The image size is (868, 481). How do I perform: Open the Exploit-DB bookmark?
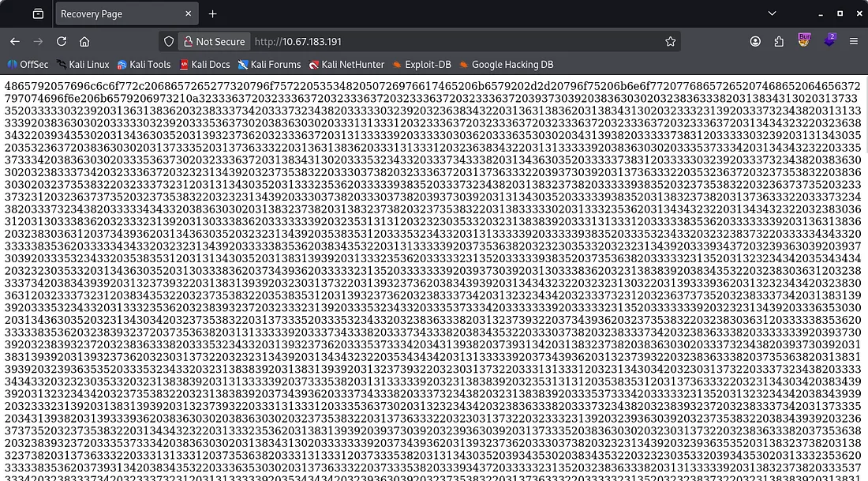422,65
